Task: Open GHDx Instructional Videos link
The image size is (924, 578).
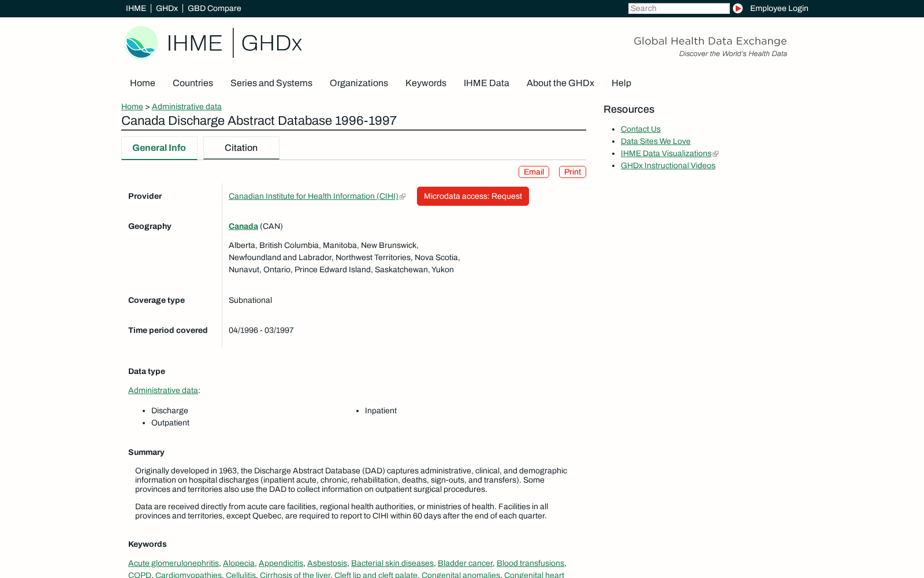Action: tap(668, 166)
